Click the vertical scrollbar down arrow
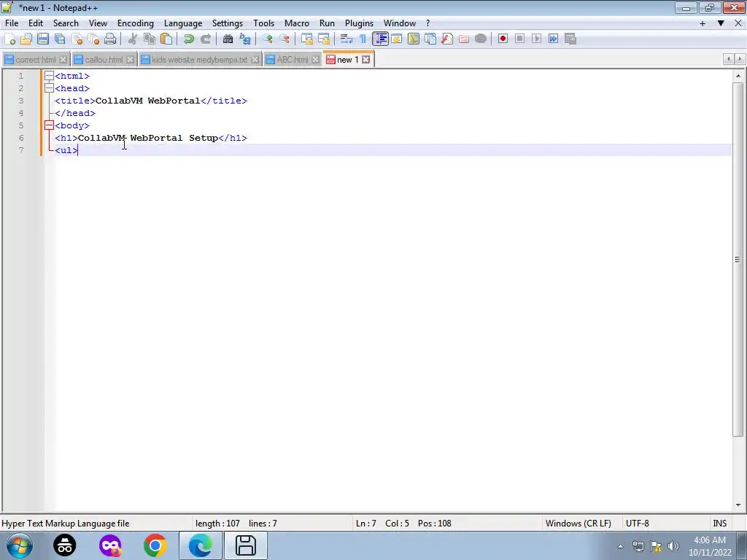 [x=738, y=505]
